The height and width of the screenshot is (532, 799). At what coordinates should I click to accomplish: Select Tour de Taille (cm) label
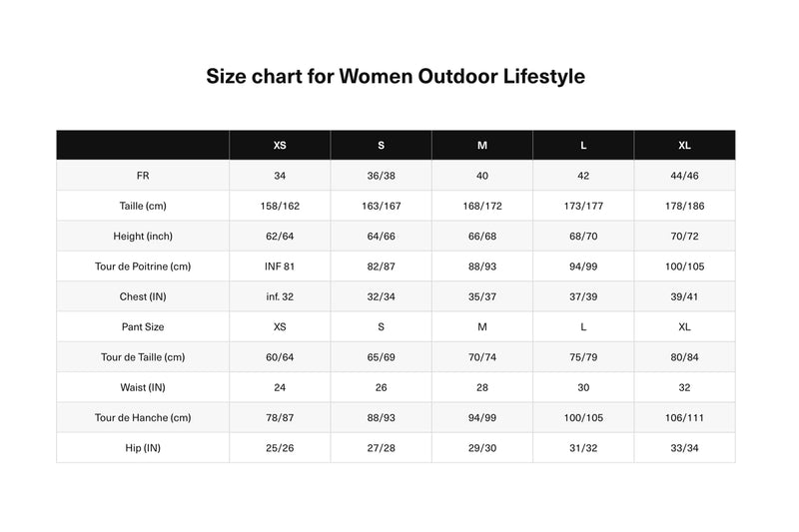coord(143,357)
